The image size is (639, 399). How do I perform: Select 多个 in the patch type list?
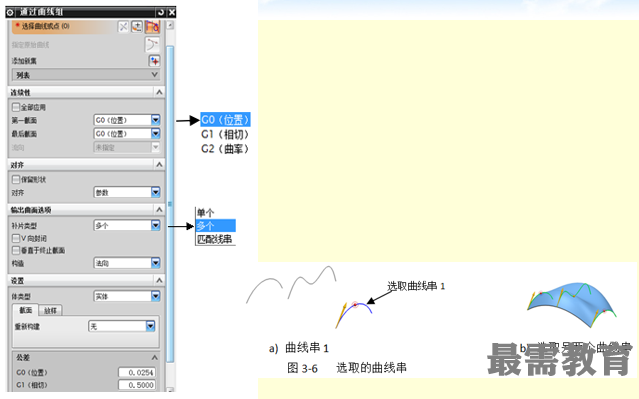[216, 226]
